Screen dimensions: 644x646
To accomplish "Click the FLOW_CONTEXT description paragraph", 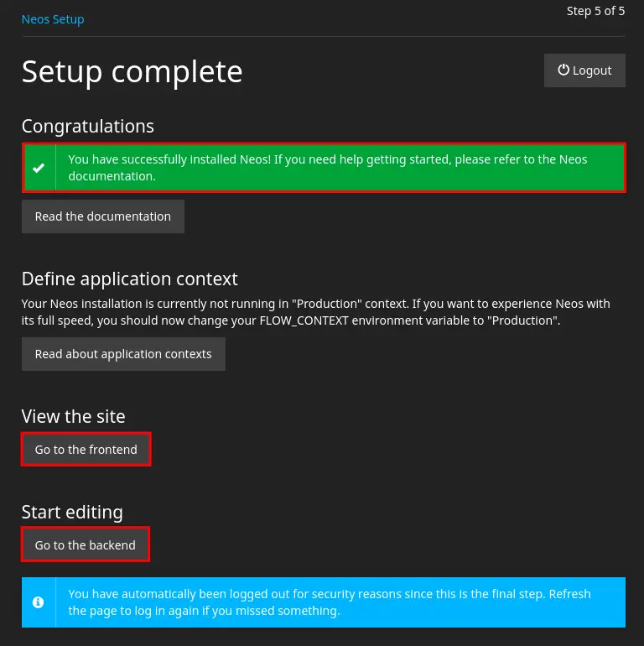I will coord(315,312).
